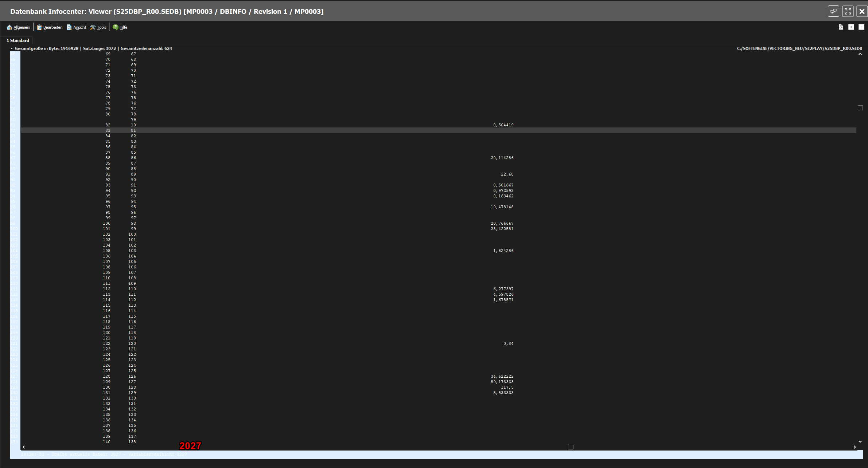Select the value 0,504419
This screenshot has height=468, width=868.
click(x=503, y=125)
